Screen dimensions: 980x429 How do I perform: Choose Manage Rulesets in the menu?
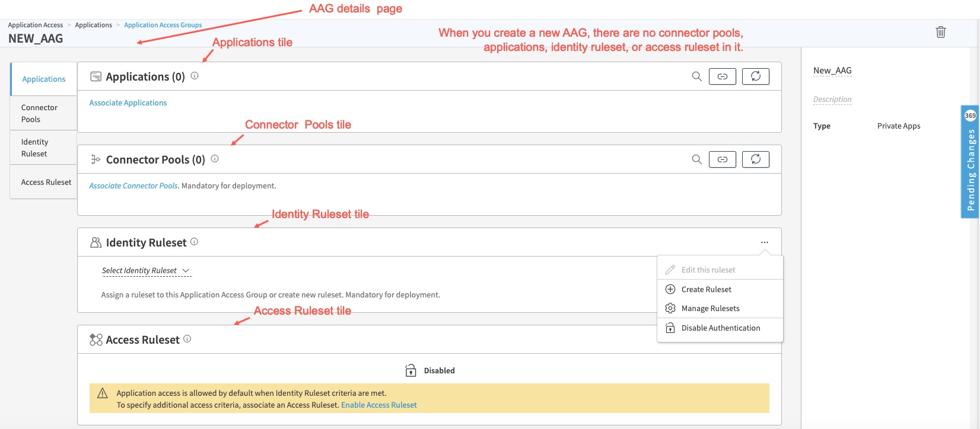(710, 308)
